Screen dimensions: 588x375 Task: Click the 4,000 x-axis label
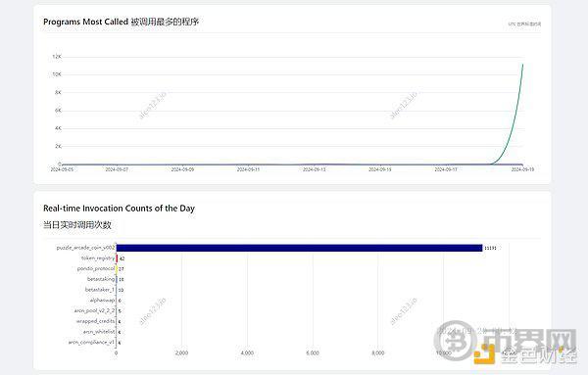tap(247, 352)
